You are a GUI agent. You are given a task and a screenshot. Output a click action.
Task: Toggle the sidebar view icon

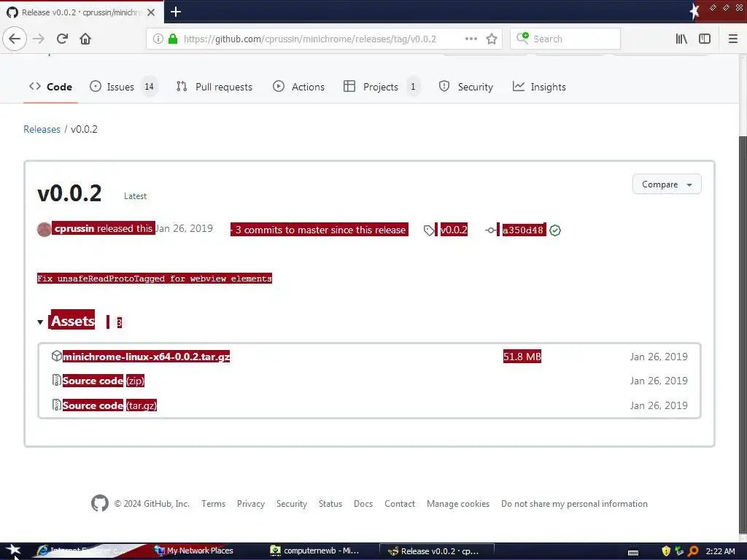coord(705,39)
